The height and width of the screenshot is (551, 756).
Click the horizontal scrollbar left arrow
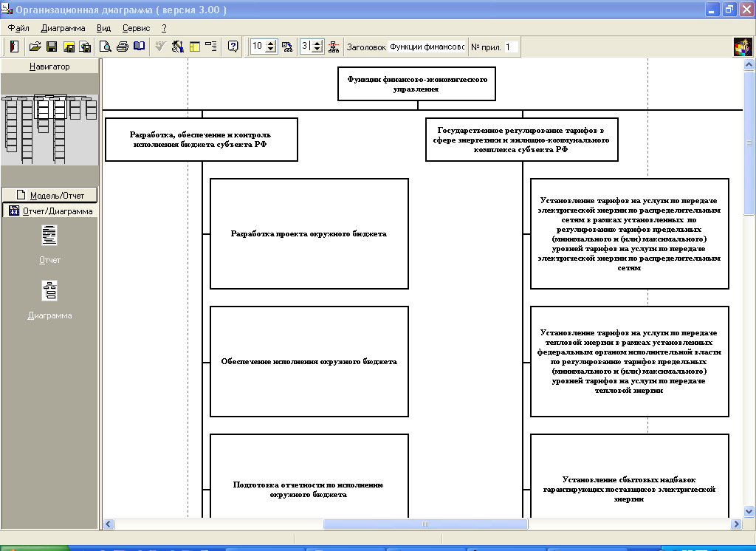[x=109, y=524]
